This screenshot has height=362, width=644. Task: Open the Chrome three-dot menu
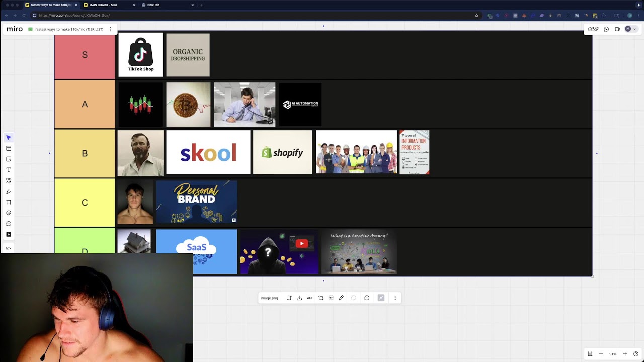point(638,15)
